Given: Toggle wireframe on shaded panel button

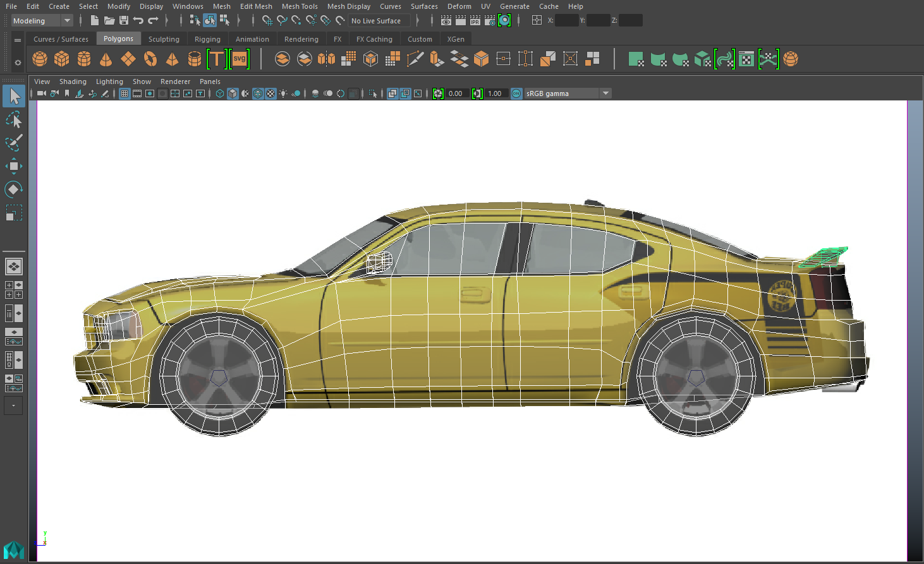Looking at the screenshot, I should [x=258, y=93].
